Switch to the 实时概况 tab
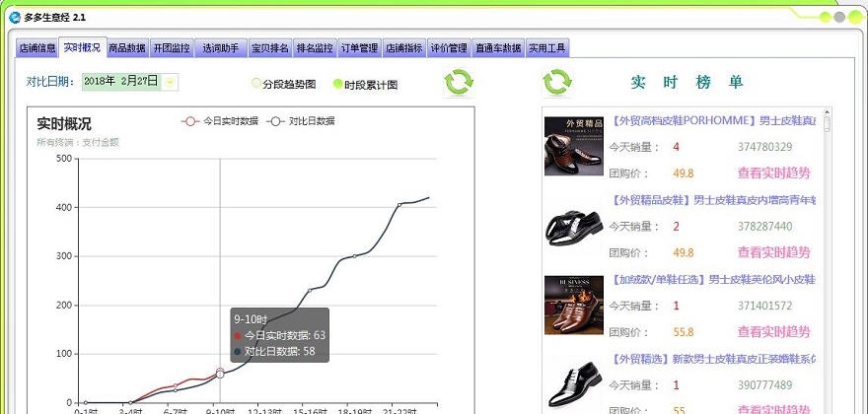868x414 pixels. (x=82, y=47)
